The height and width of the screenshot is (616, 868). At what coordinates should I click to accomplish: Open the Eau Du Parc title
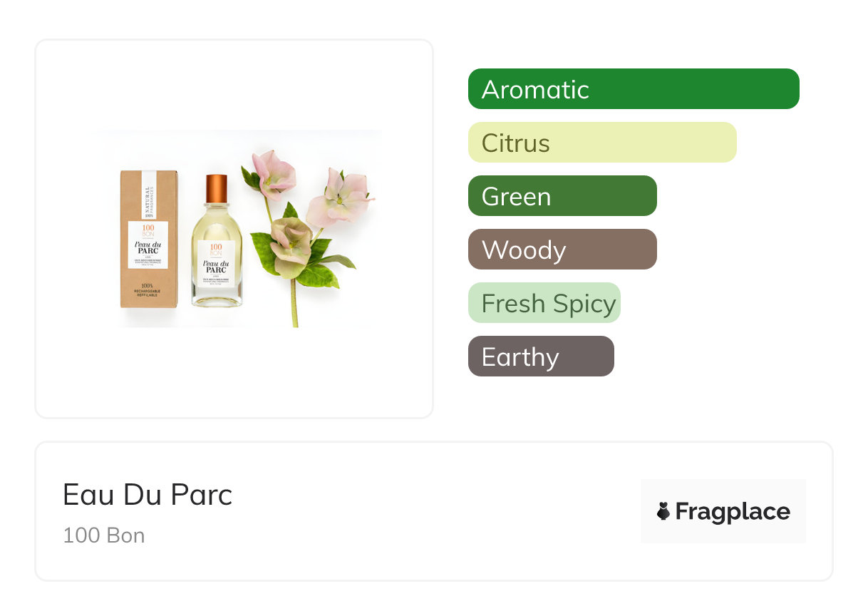tap(148, 495)
